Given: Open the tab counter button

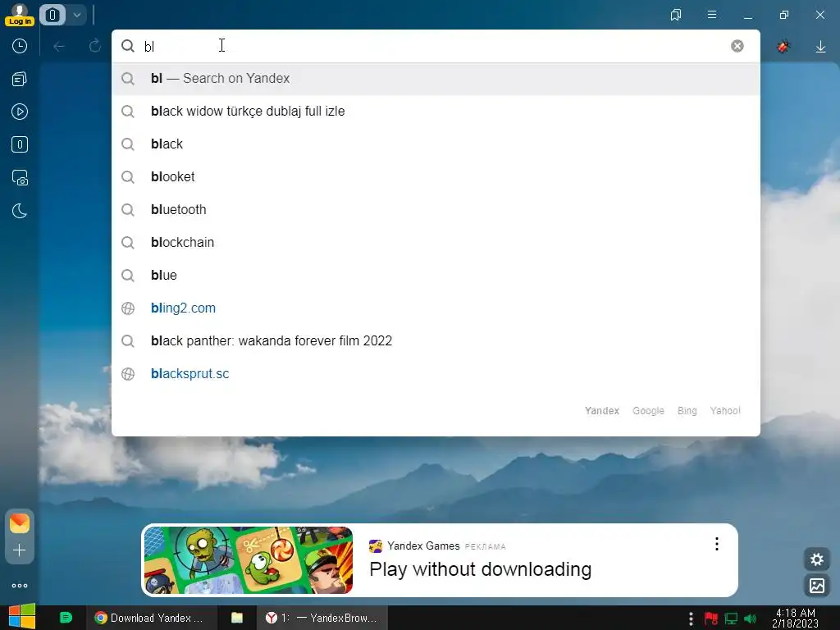Looking at the screenshot, I should [52, 15].
